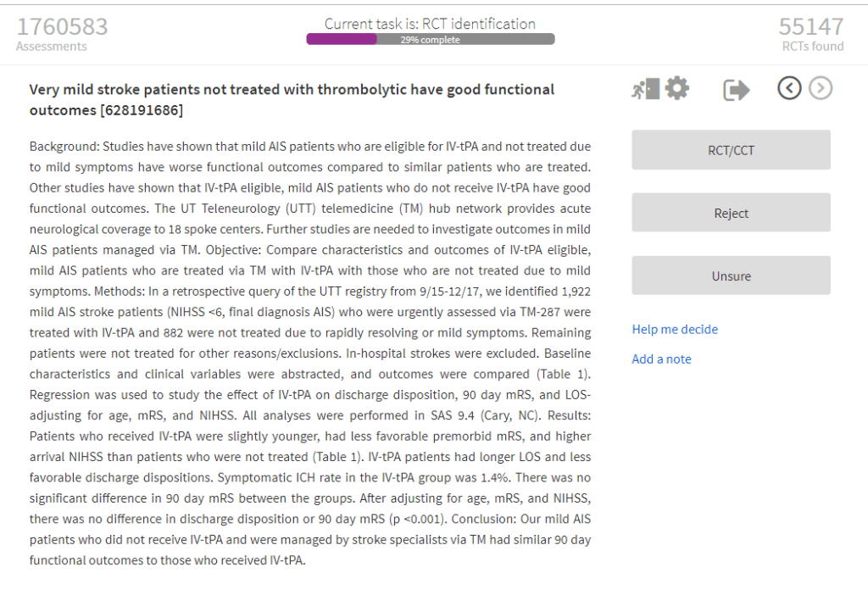Screen dimensions: 868x606
Task: Go back to the previous record
Action: [x=789, y=88]
